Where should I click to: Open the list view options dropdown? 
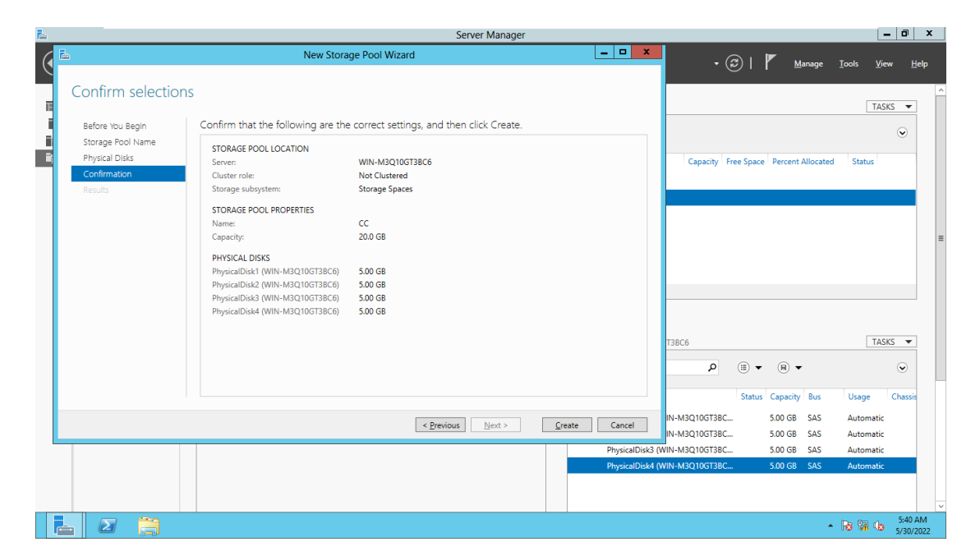[749, 368]
